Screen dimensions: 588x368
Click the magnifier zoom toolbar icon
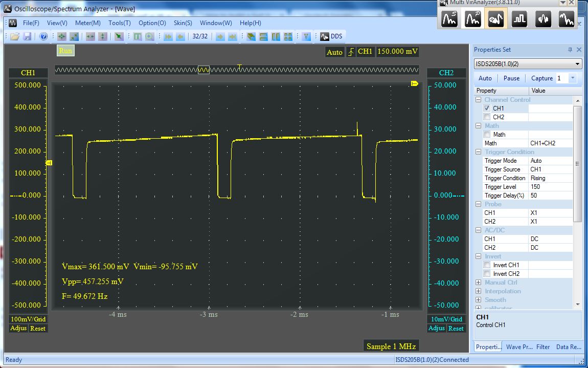point(150,36)
